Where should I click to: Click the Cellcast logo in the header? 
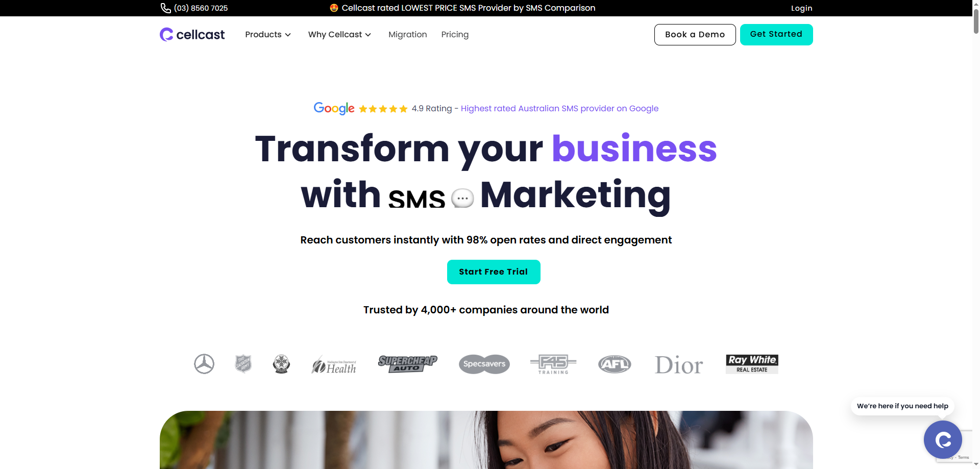point(192,34)
